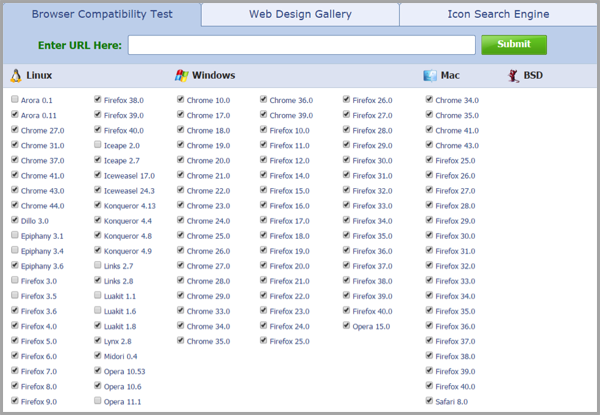
Task: Uncheck Chrome 44.0 under Linux
Action: point(15,205)
